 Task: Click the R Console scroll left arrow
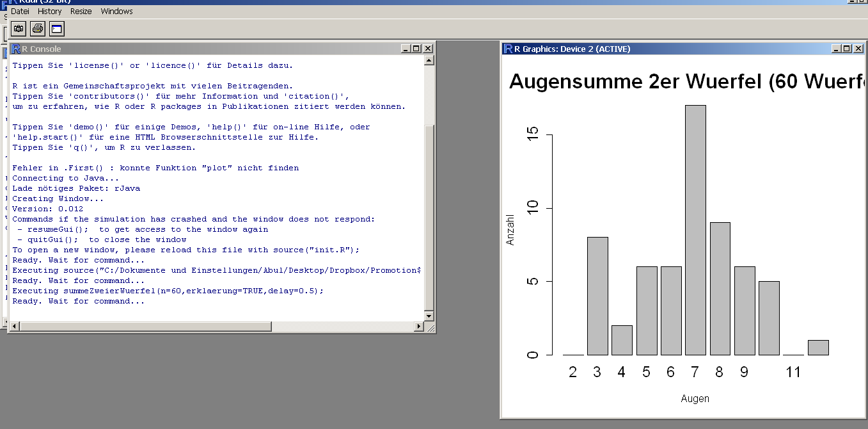tap(15, 327)
